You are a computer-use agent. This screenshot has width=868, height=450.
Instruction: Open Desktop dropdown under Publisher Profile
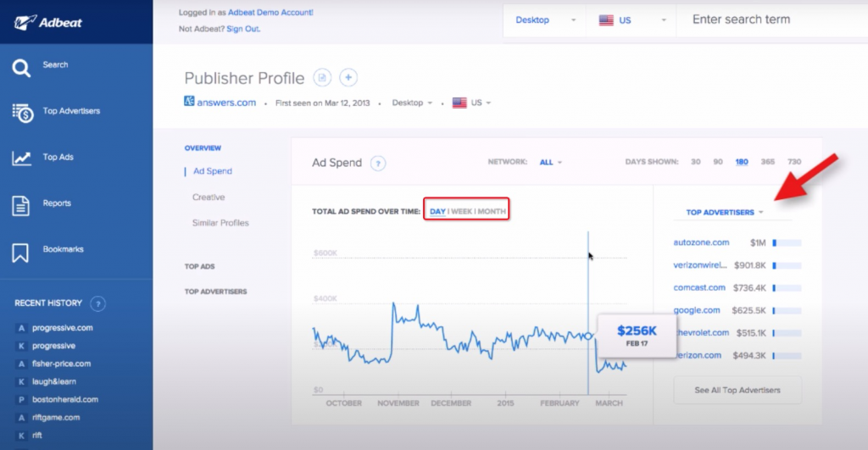[412, 103]
